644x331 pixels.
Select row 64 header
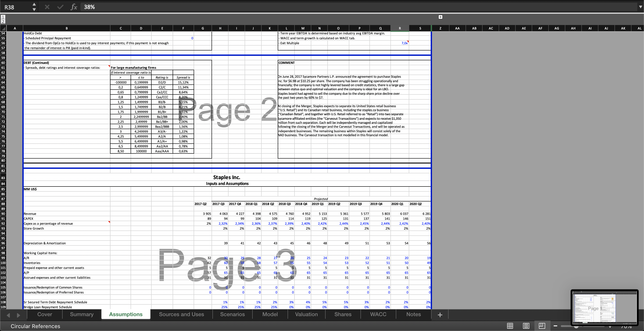click(3, 82)
